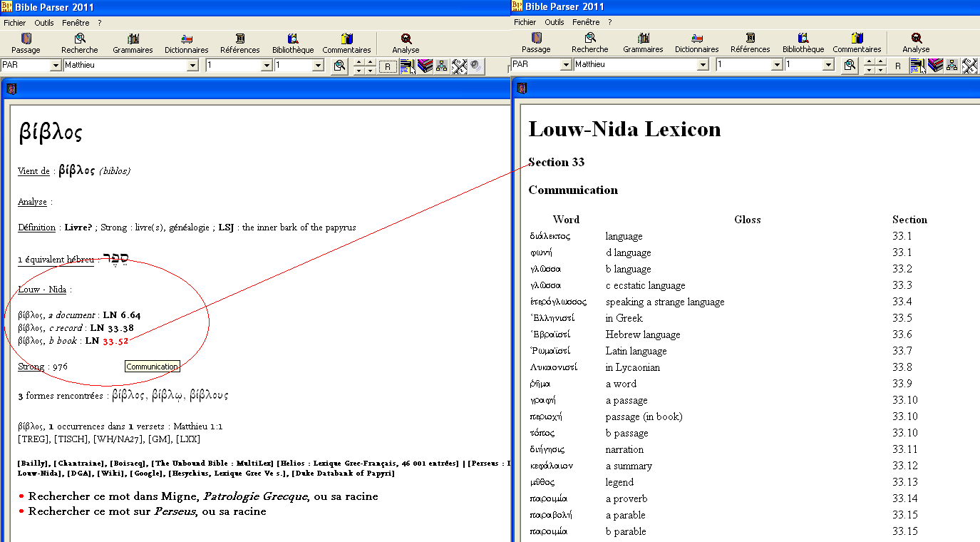
Task: Launch Analyse in right window toolbar
Action: click(x=916, y=43)
